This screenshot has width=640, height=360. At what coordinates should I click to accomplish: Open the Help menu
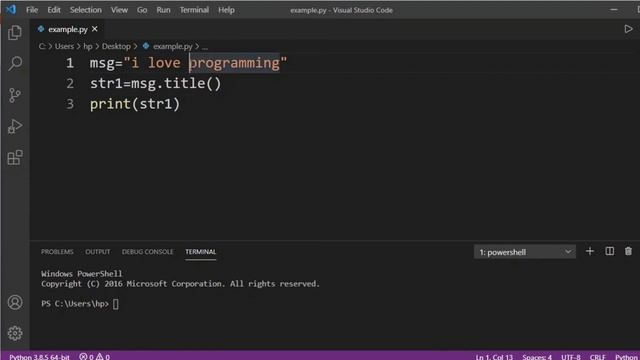coord(226,10)
